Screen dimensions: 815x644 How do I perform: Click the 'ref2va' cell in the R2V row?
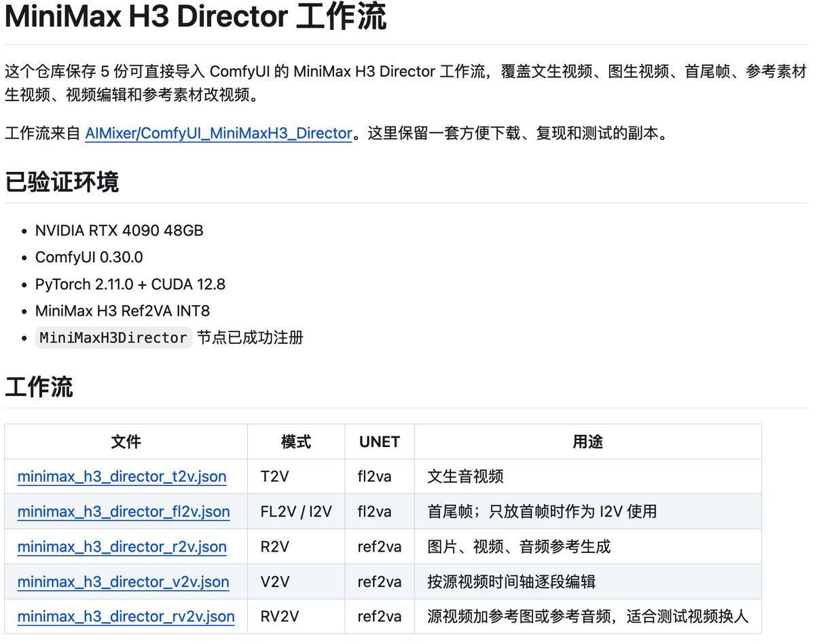pos(380,547)
